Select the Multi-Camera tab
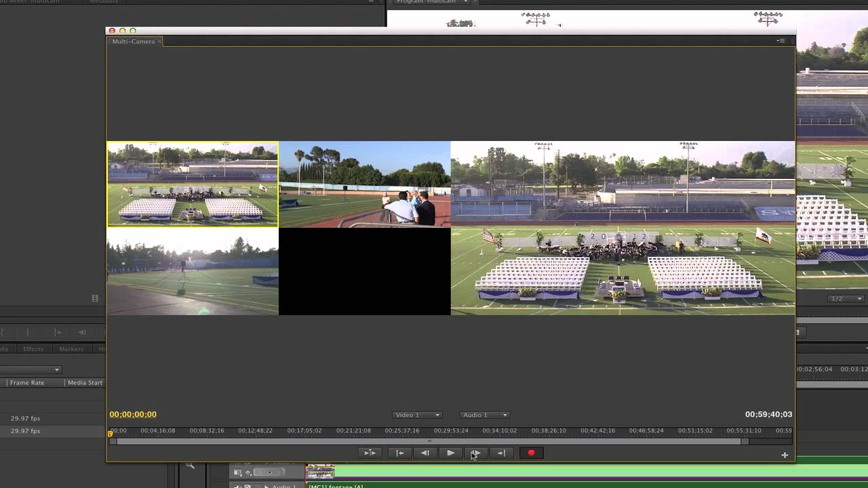Screen dimensions: 868x488 (134, 41)
